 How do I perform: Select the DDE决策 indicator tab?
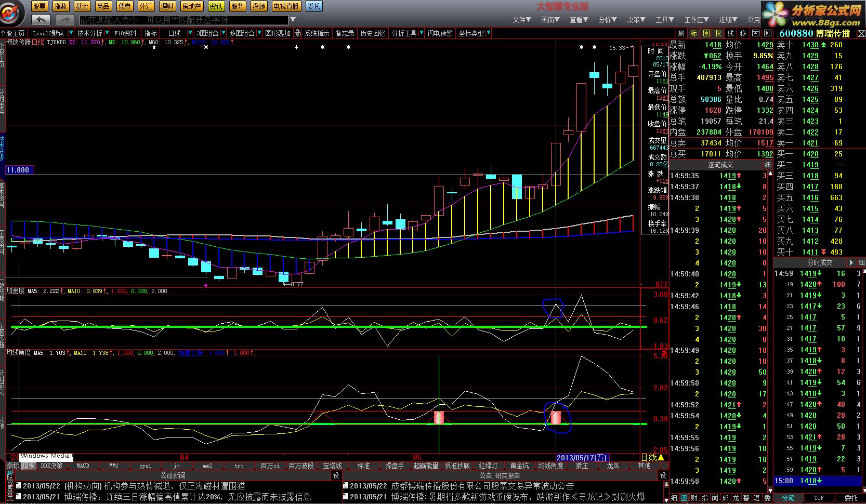pos(51,466)
